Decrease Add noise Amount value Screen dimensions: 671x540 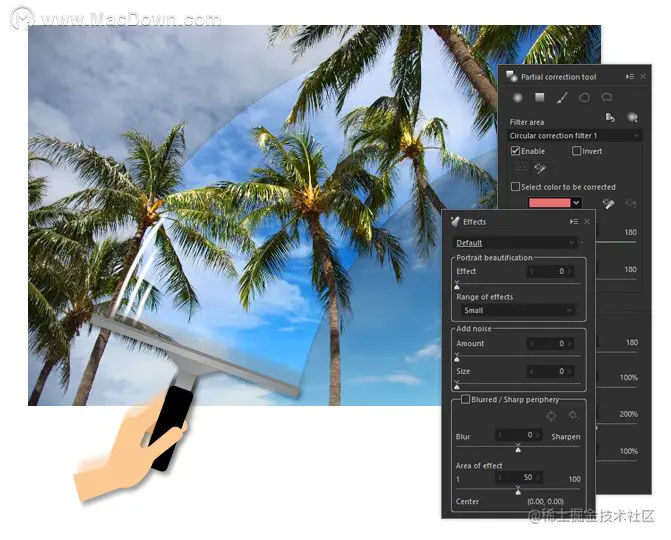(531, 344)
